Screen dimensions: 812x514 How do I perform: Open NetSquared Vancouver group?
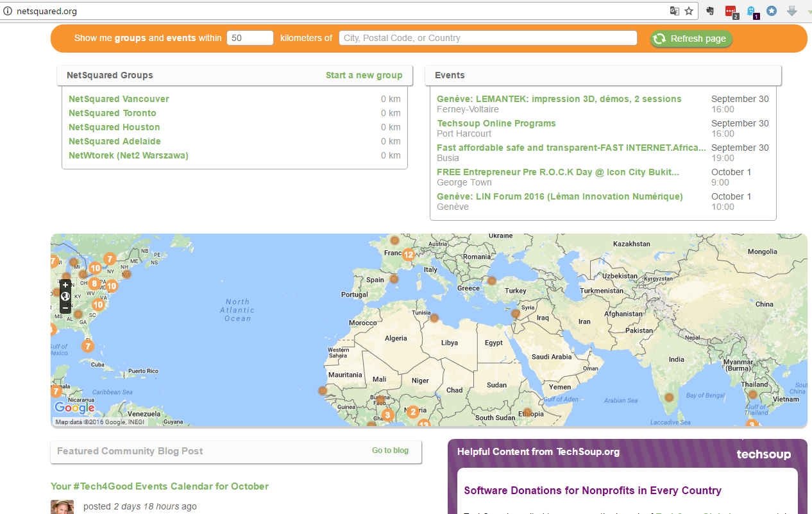(119, 99)
